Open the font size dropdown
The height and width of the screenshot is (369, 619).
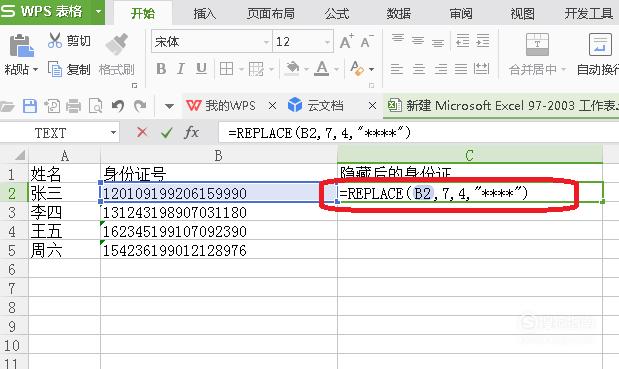[x=328, y=42]
